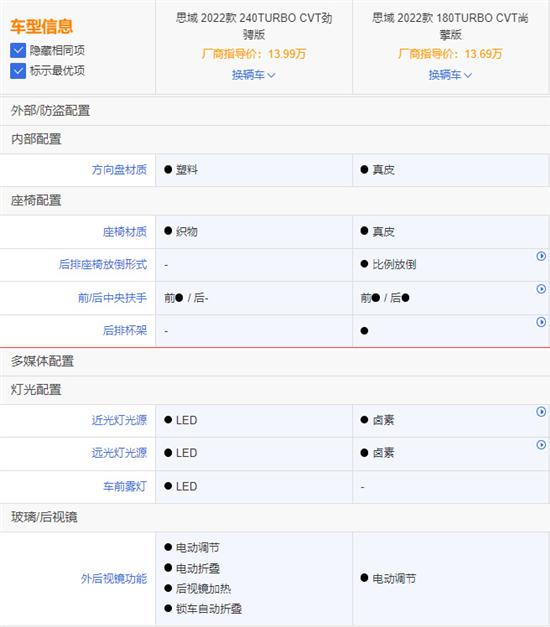Uncheck 标示最优项 checkbox
Image resolution: width=550 pixels, height=627 pixels.
tap(18, 71)
